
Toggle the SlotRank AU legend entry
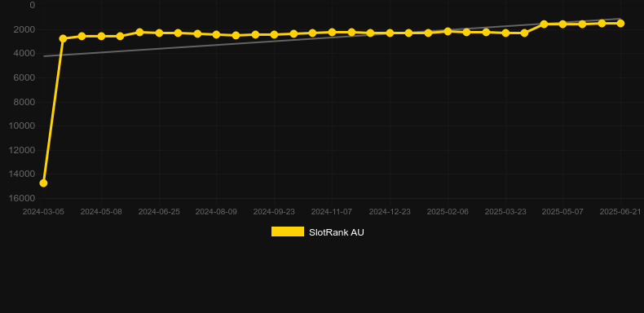317,232
